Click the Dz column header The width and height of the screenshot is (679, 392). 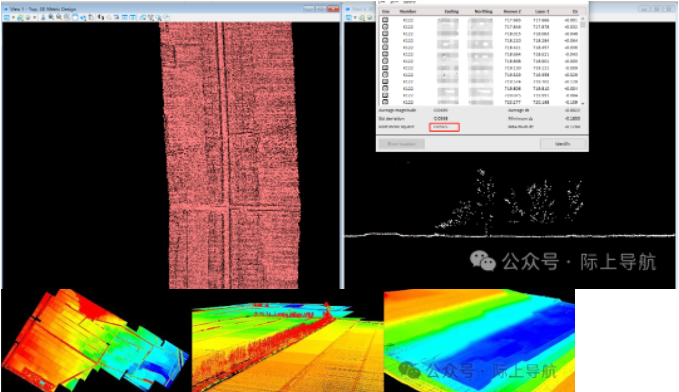[575, 11]
